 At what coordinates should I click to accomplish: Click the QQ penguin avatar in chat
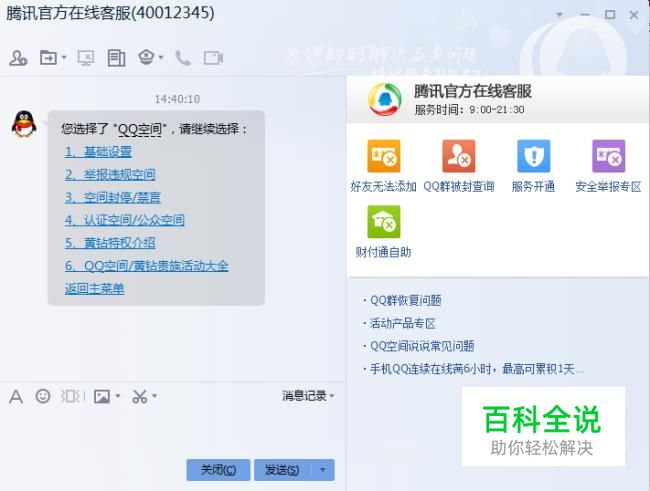click(x=24, y=124)
